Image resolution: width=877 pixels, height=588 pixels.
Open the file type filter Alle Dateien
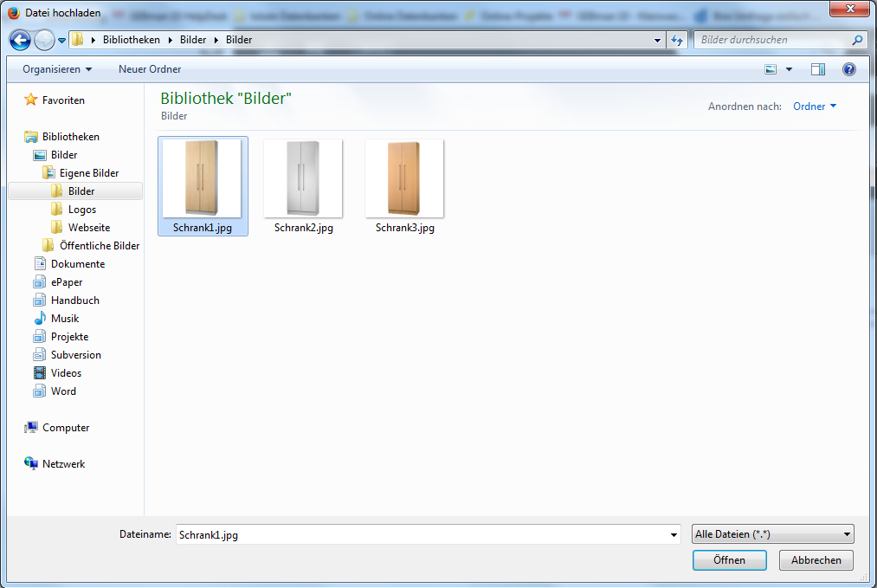tap(773, 534)
